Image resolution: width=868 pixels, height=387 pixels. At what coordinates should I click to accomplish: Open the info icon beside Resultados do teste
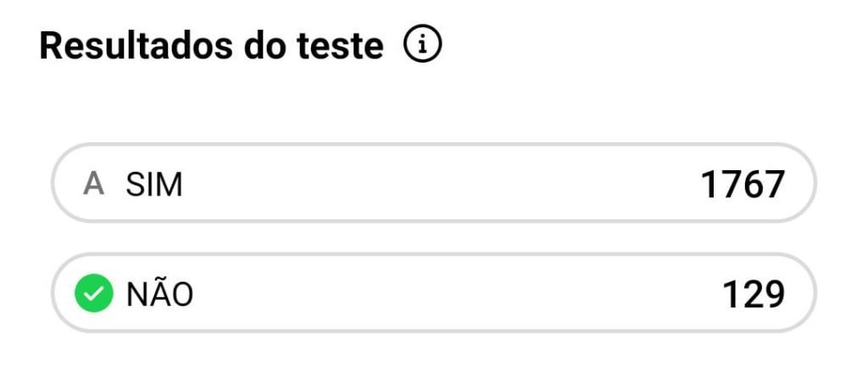pyautogui.click(x=422, y=47)
